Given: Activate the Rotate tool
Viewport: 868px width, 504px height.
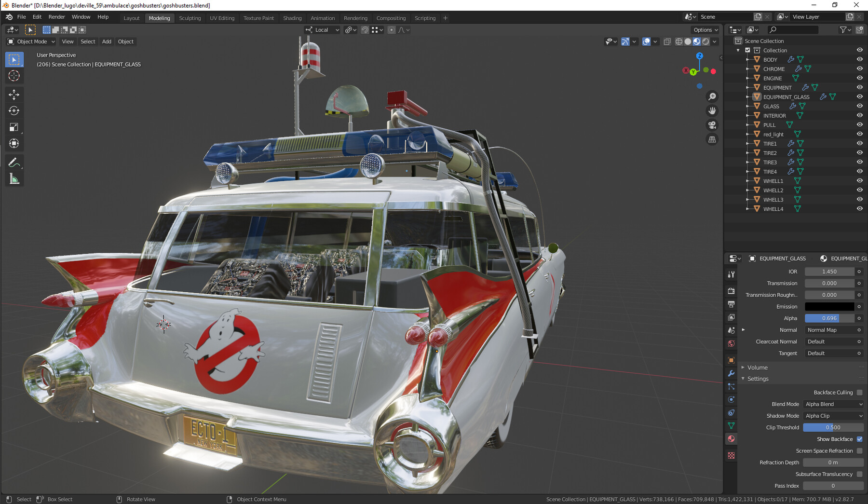Looking at the screenshot, I should point(14,110).
